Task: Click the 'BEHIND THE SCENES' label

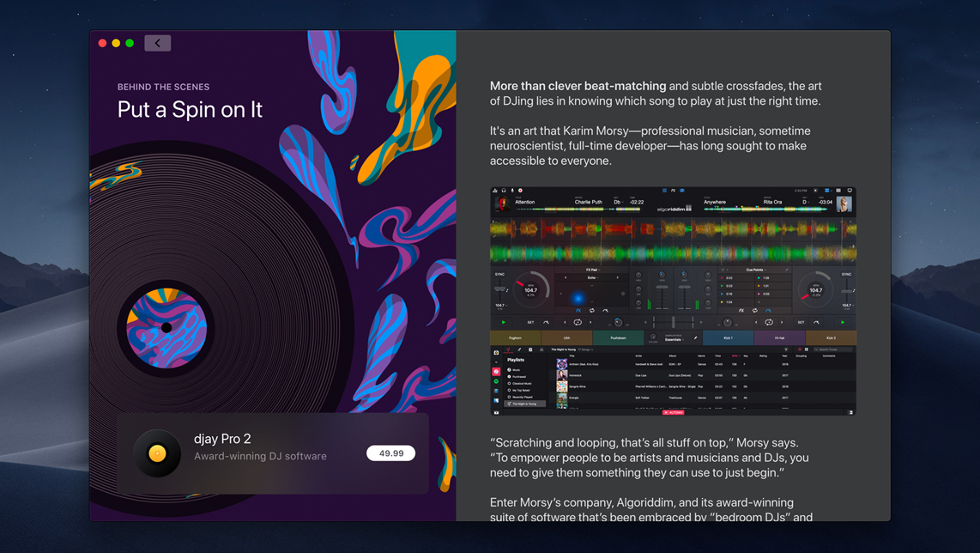Action: 163,87
